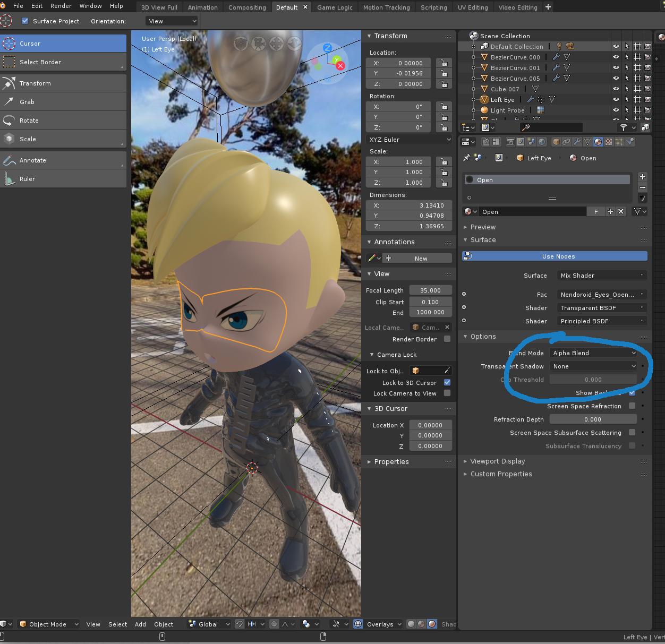The width and height of the screenshot is (665, 644).
Task: Toggle Surface Project checkbox
Action: (x=25, y=21)
